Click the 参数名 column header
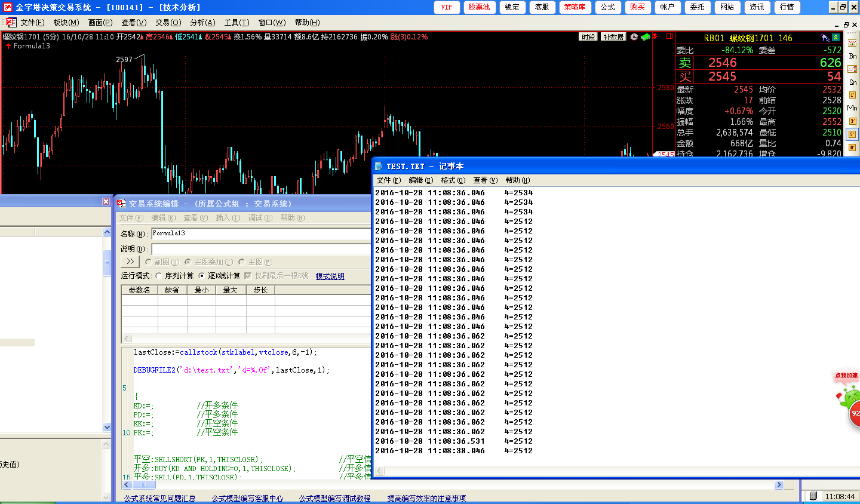 pos(140,290)
